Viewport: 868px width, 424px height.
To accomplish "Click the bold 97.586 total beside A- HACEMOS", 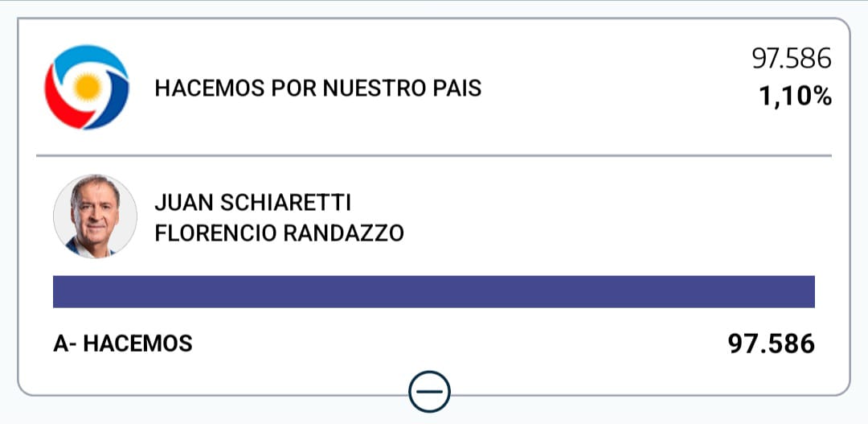I will tap(771, 344).
